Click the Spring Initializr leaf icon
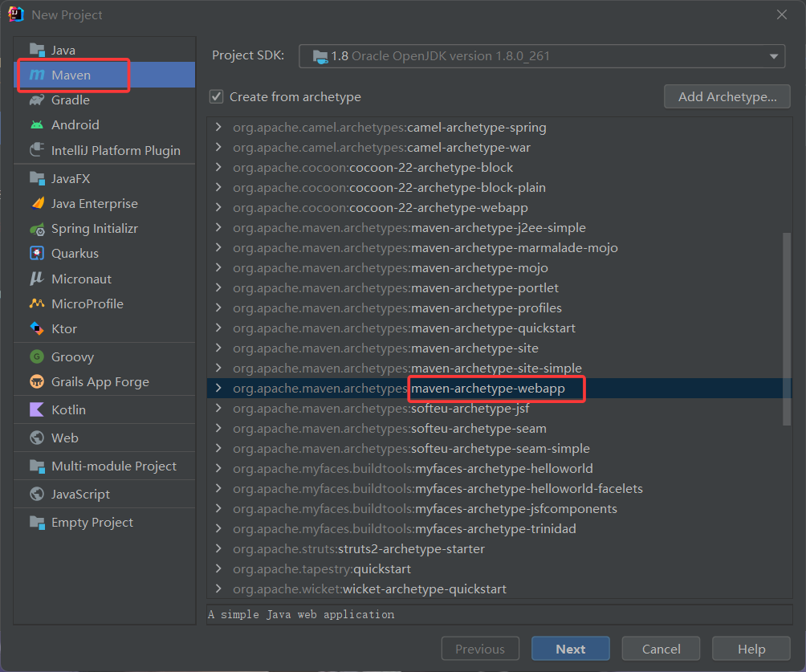 [x=37, y=229]
